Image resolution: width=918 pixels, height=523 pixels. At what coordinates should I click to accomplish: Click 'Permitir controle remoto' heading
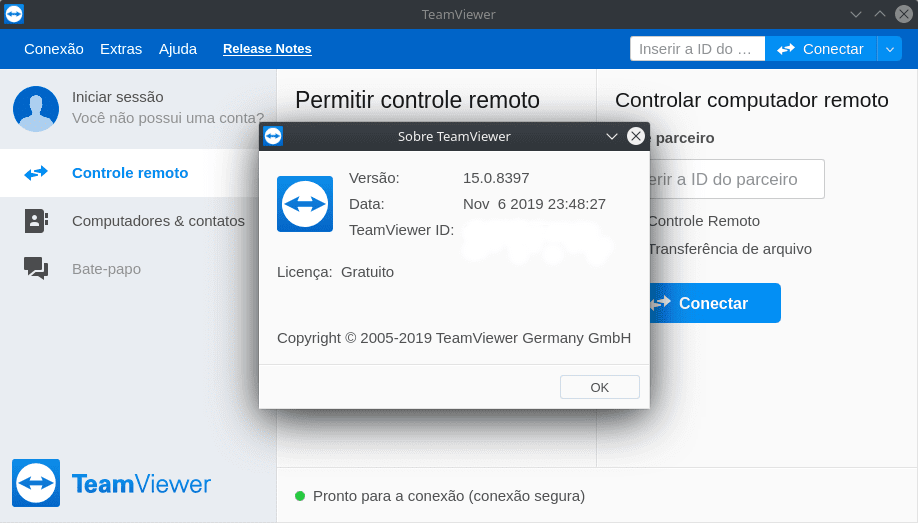(417, 100)
